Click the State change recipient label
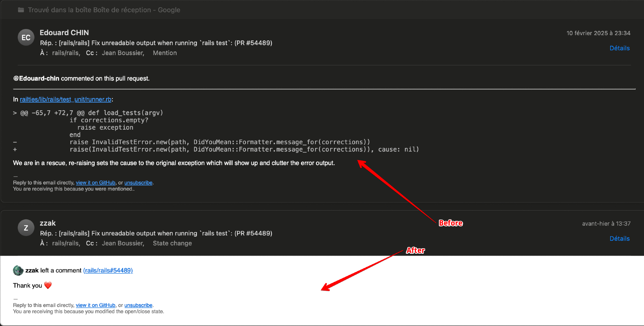Screen dimensions: 644x326 (x=172, y=243)
